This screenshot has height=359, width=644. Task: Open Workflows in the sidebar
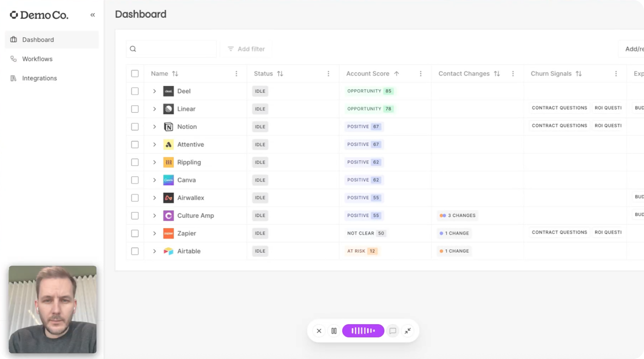click(52, 59)
